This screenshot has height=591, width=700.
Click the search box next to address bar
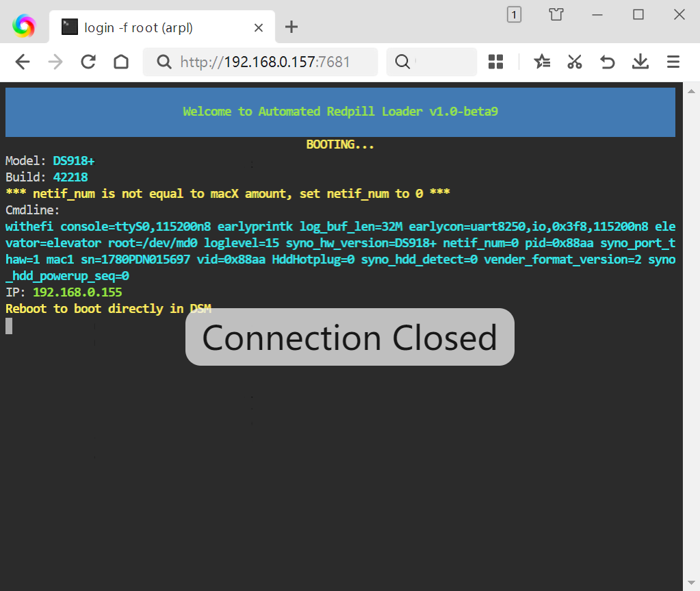432,62
